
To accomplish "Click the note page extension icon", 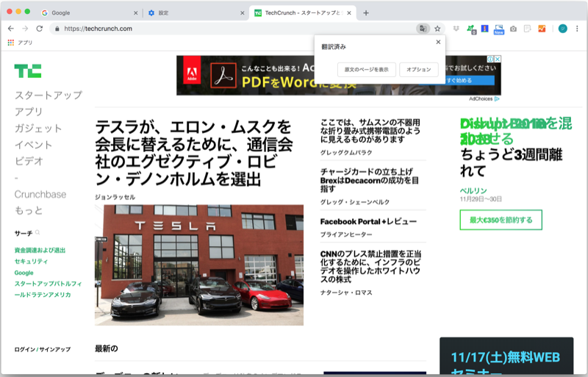I will click(x=528, y=29).
